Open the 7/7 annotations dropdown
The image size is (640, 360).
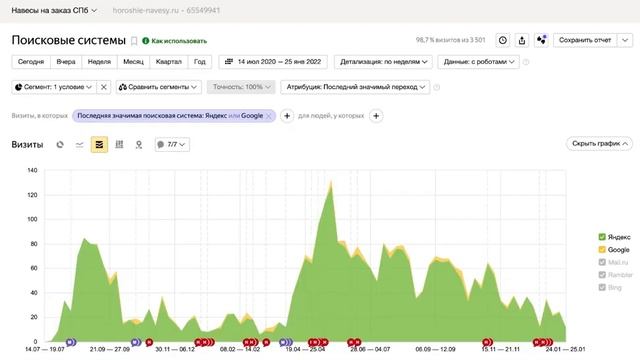click(x=172, y=144)
